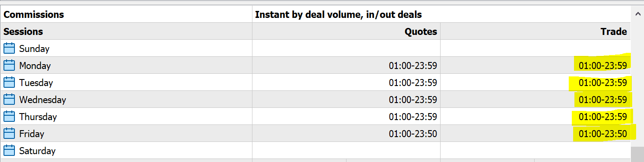Screen dimensions: 644x162
Task: Click the Saturday calendar icon
Action: 9,151
